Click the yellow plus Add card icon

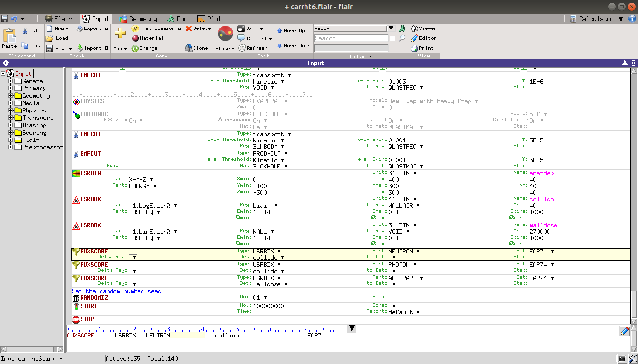click(x=120, y=33)
